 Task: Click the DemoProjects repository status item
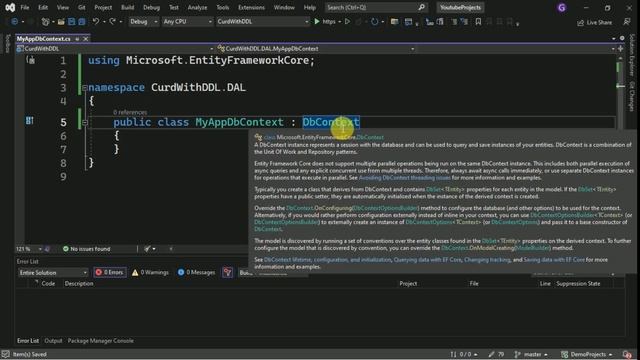586,354
